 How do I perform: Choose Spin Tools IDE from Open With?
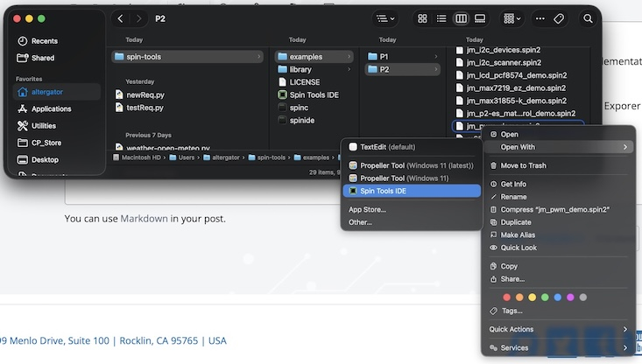point(383,191)
